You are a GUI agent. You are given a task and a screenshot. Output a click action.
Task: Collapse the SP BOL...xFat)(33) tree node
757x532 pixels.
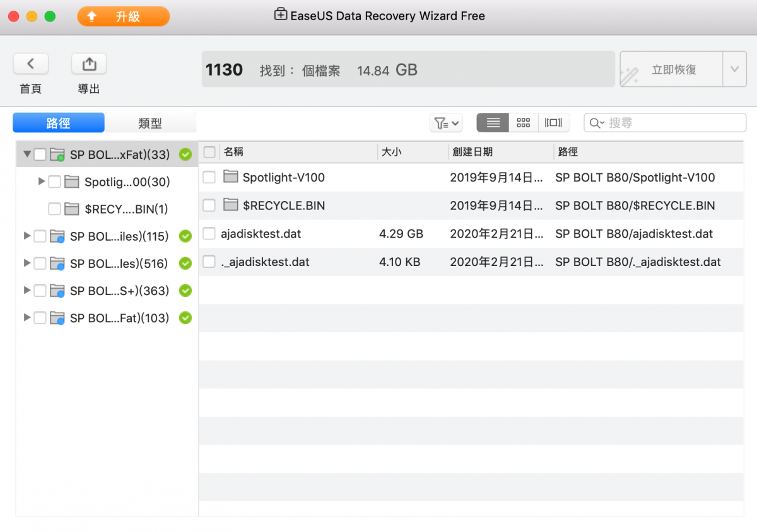27,154
